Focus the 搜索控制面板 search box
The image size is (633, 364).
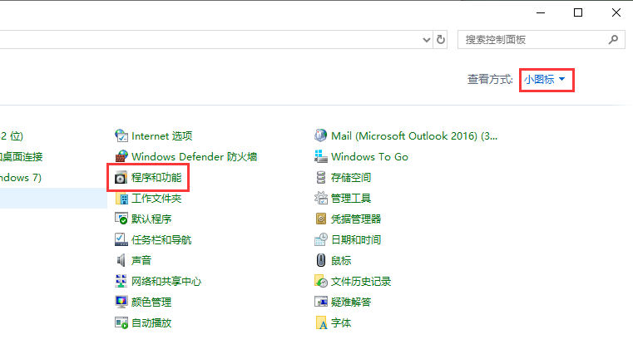click(532, 39)
